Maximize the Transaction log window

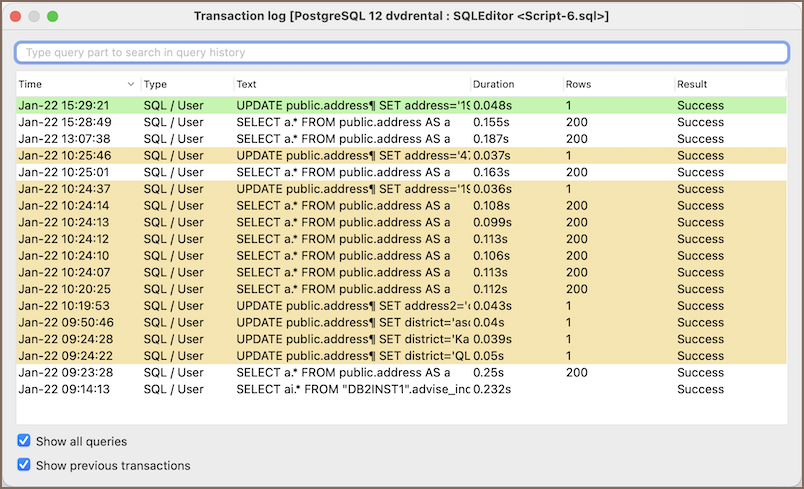pos(53,17)
